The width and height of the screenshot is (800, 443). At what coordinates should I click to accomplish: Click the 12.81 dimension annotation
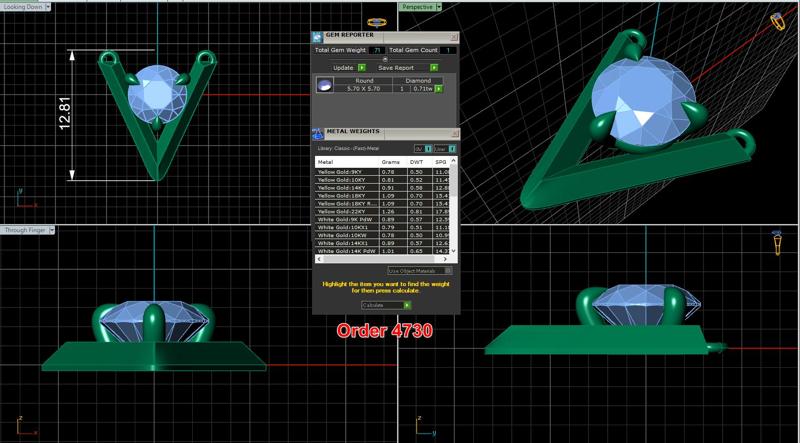coord(64,113)
